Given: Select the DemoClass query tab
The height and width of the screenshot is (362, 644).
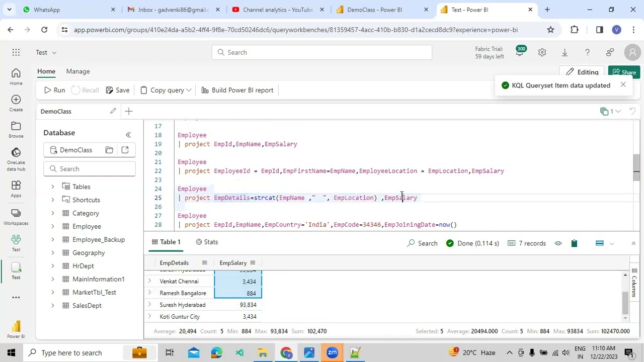Looking at the screenshot, I should point(56,111).
